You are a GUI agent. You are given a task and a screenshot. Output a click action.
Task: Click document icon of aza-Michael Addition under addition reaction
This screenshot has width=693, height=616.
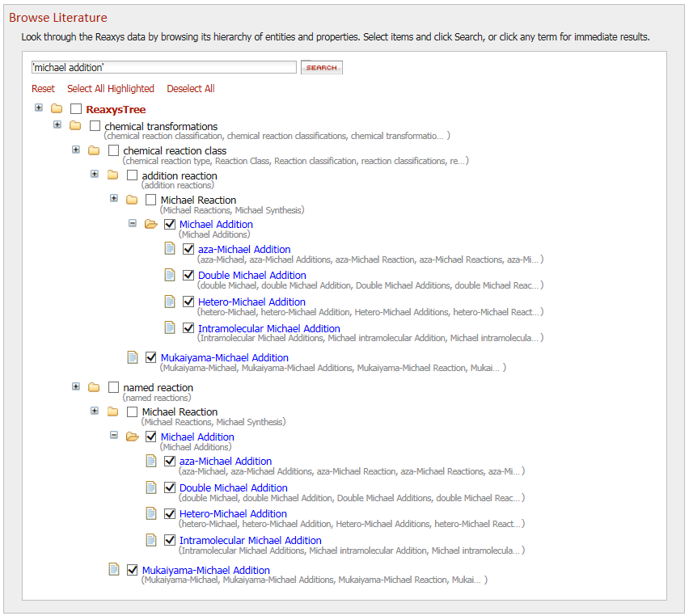click(x=170, y=248)
